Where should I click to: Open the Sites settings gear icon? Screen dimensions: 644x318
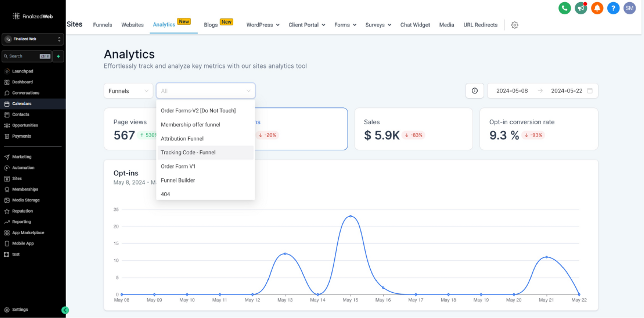[x=514, y=25]
